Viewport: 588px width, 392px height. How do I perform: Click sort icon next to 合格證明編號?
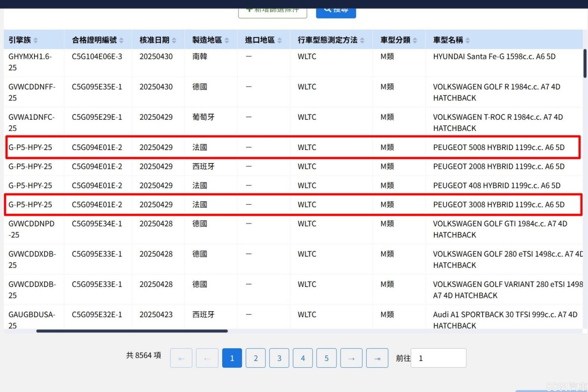coord(121,40)
